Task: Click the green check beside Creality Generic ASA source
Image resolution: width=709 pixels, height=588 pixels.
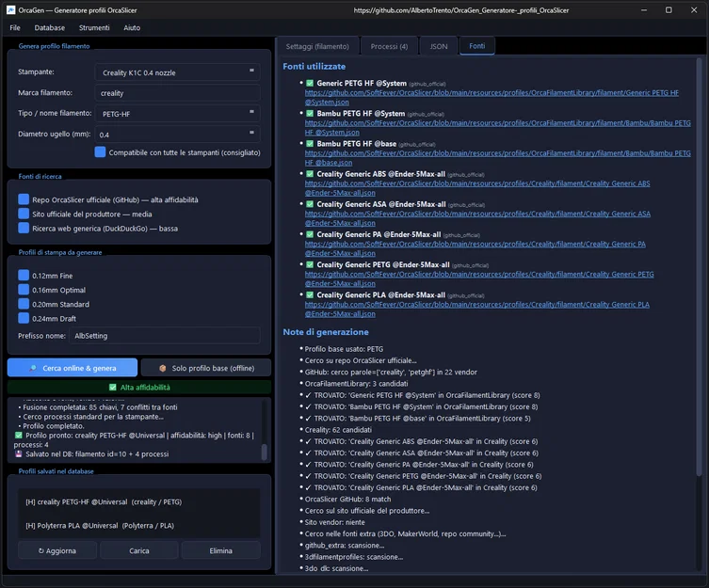Action: pyautogui.click(x=310, y=204)
